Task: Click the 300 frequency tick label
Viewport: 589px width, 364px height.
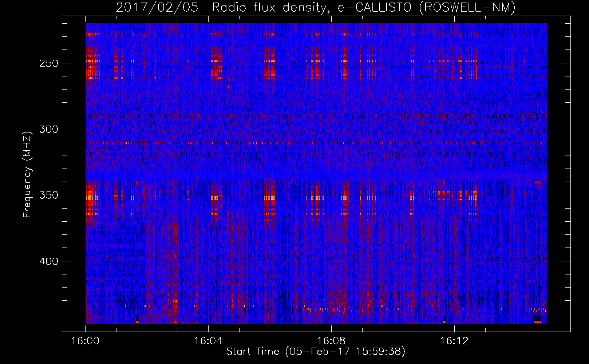Action: click(x=49, y=129)
